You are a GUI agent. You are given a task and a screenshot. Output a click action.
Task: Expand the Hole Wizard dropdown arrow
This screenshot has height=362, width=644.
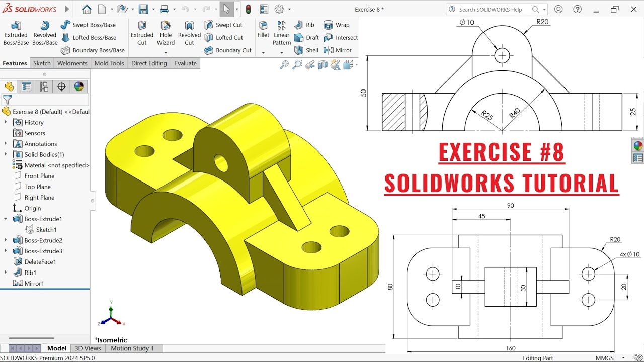(x=166, y=52)
